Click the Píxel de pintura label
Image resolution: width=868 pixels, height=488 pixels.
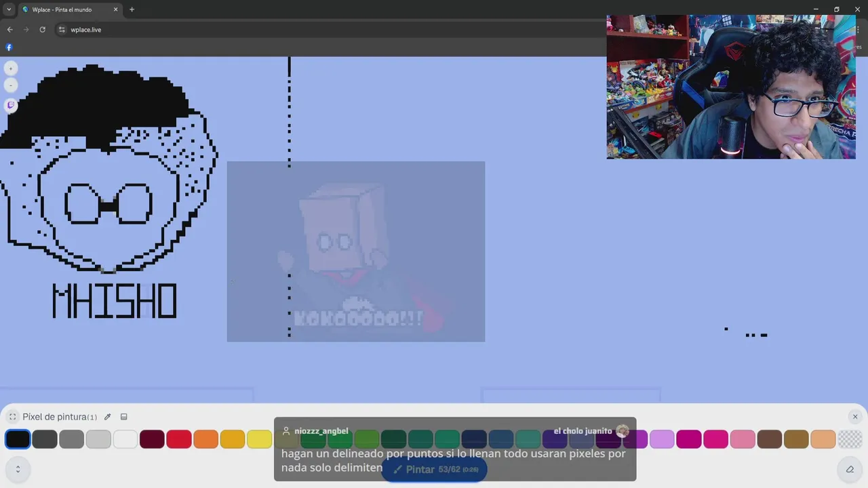pos(60,417)
